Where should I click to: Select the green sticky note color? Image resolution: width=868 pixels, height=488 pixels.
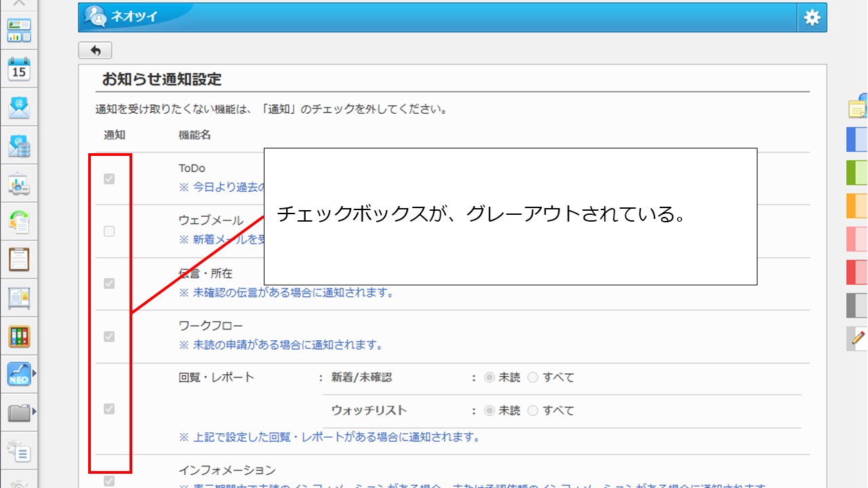pos(857,173)
